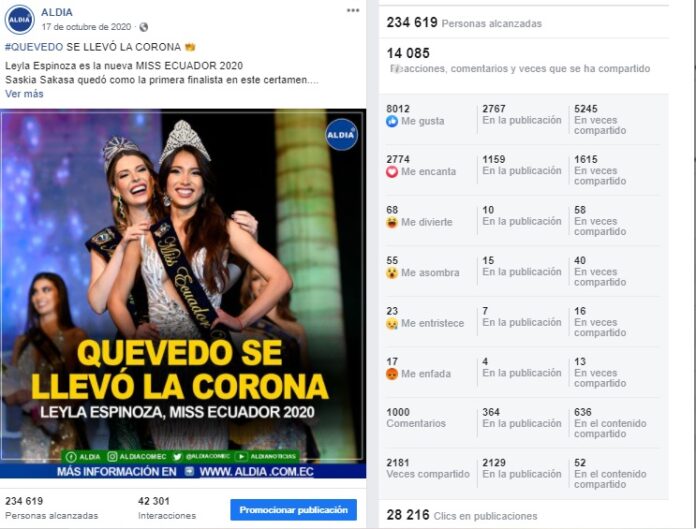Image resolution: width=696 pixels, height=529 pixels.
Task: Click the Promocionar publicación button
Action: pyautogui.click(x=293, y=510)
